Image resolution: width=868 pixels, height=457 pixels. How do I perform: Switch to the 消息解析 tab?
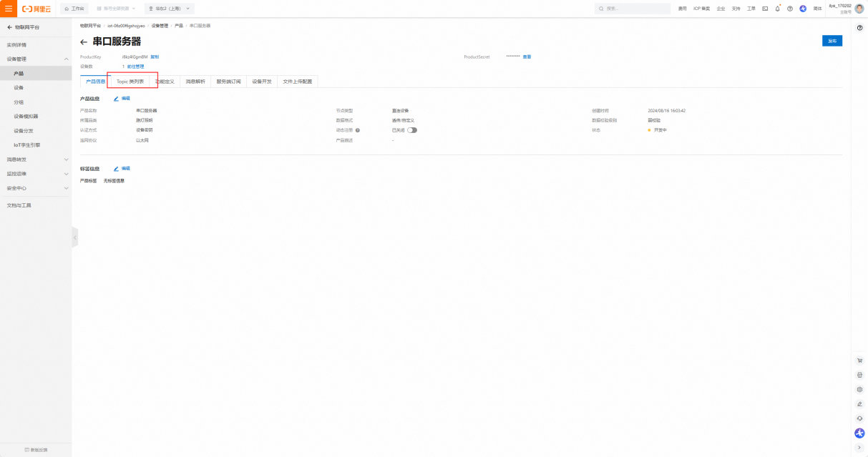(x=195, y=82)
